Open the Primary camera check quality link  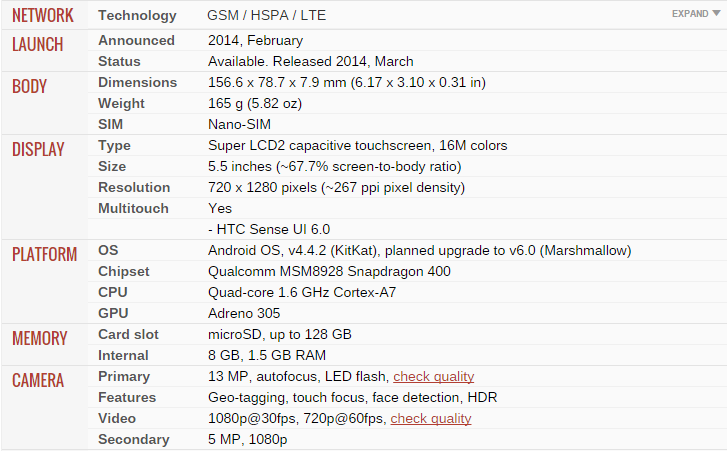coord(433,377)
